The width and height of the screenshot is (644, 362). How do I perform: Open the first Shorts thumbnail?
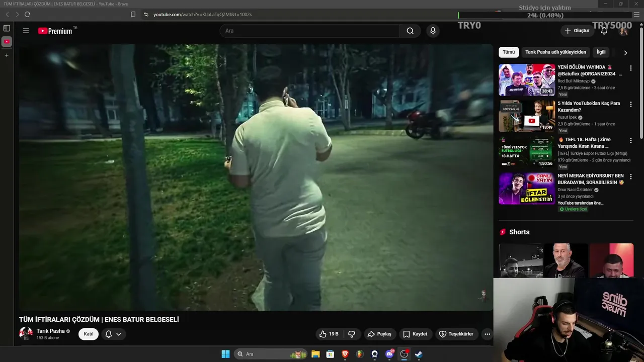click(521, 260)
